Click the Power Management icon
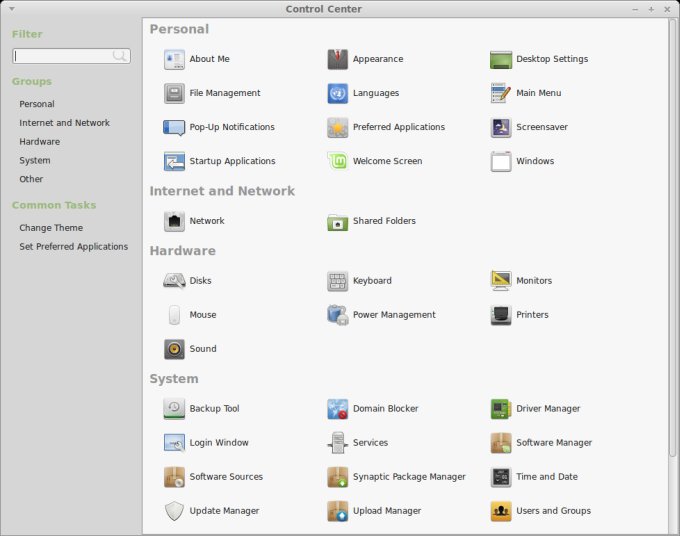 point(338,315)
